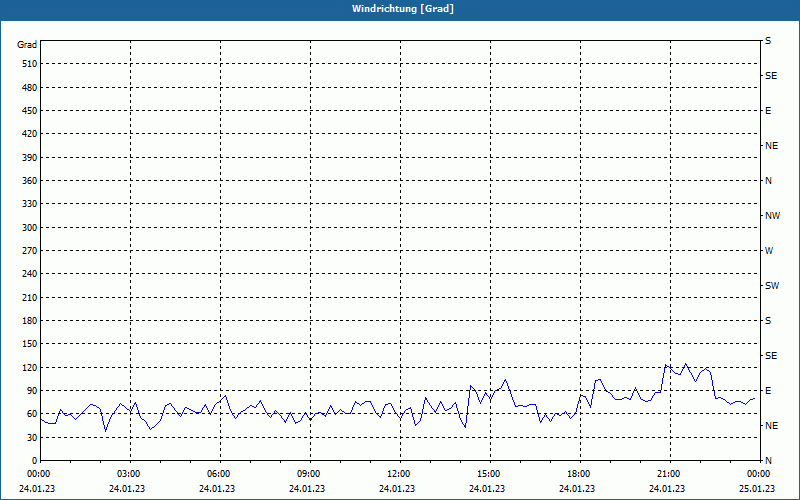
Task: Click the 330 degree axis label
Action: (30, 204)
